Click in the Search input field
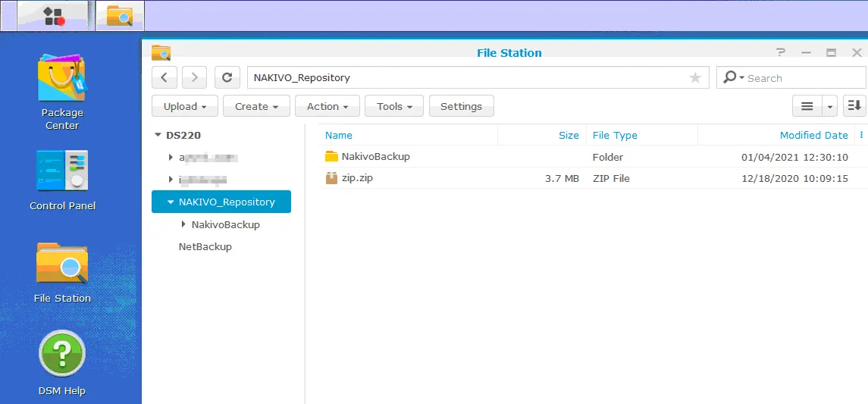 [802, 78]
